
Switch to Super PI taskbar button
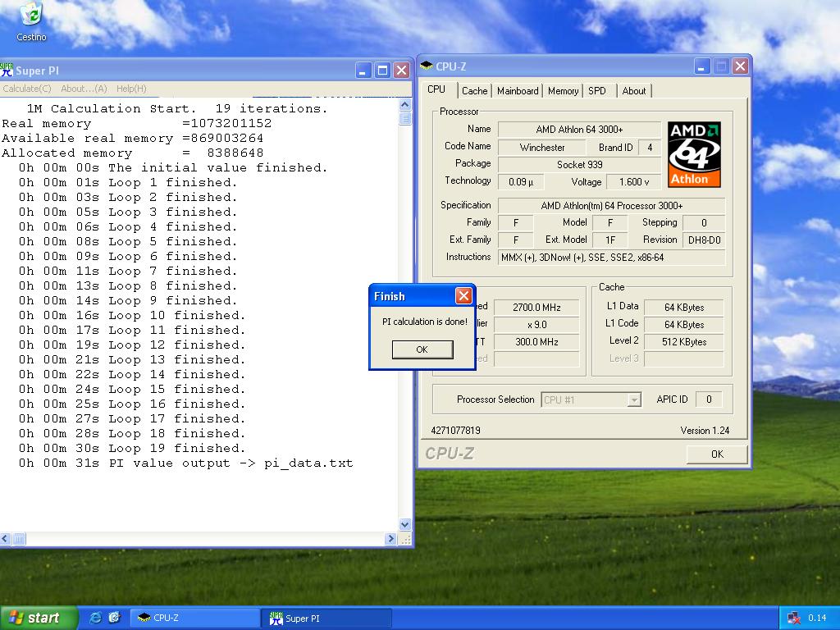coord(328,619)
